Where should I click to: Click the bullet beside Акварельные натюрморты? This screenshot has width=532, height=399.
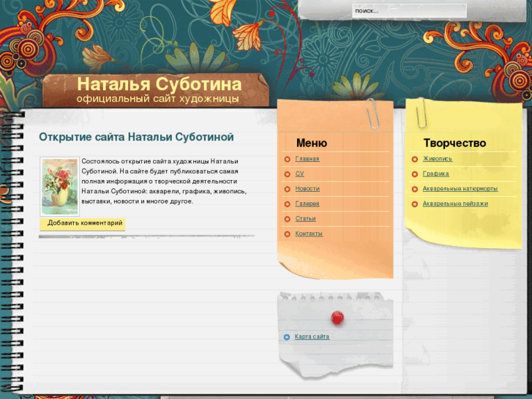(415, 189)
